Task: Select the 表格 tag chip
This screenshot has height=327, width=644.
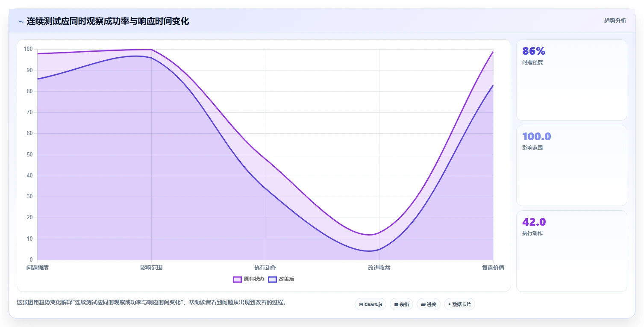Action: (401, 304)
